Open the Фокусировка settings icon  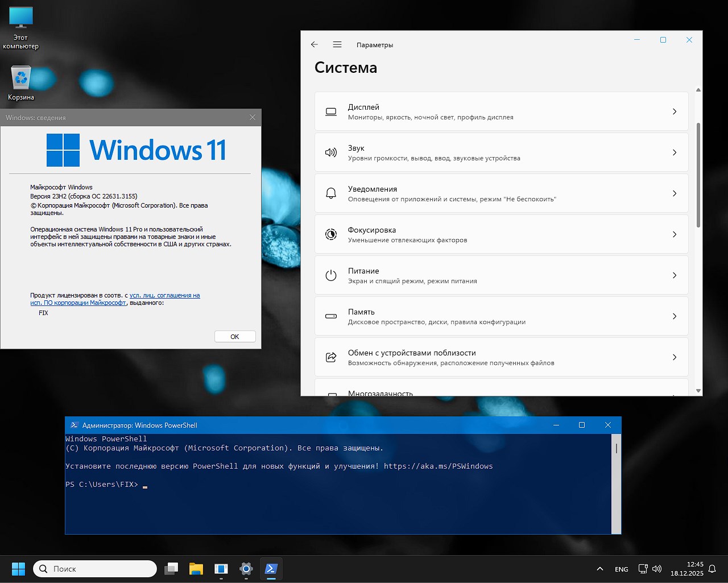click(x=331, y=234)
